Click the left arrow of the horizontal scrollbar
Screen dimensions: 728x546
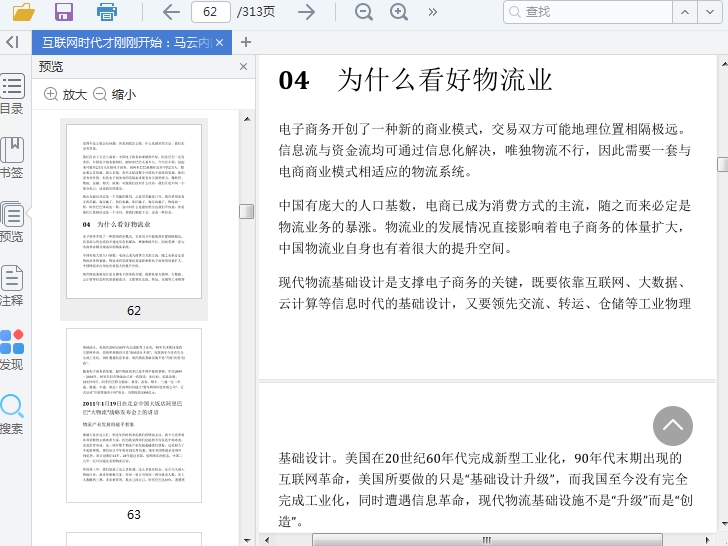[267, 540]
